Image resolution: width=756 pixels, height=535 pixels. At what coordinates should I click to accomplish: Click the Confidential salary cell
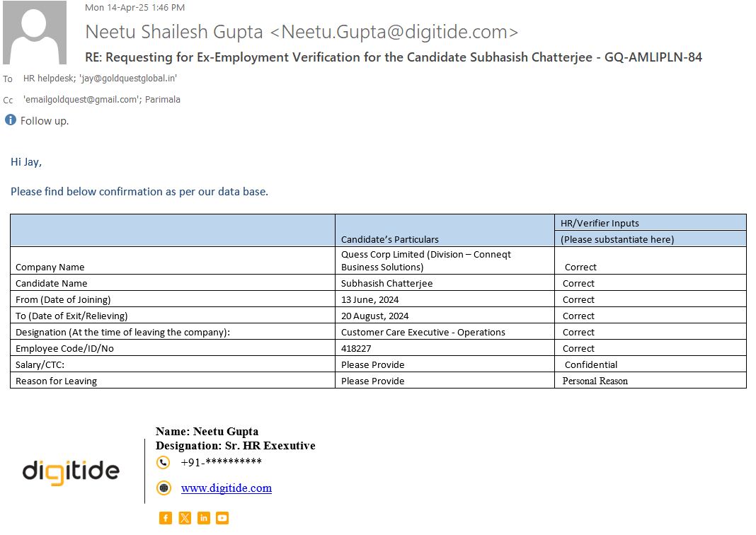[x=591, y=365]
